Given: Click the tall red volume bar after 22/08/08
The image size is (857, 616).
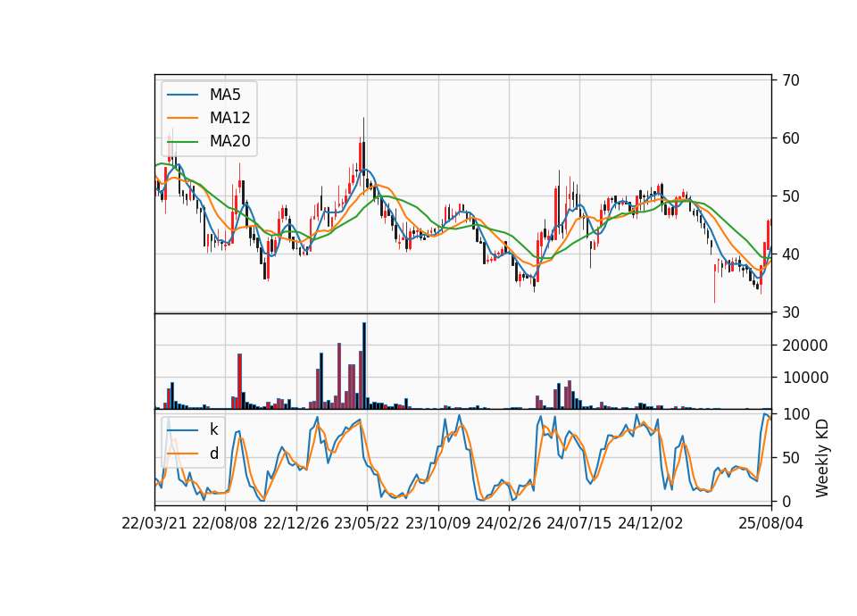Looking at the screenshot, I should tap(239, 381).
